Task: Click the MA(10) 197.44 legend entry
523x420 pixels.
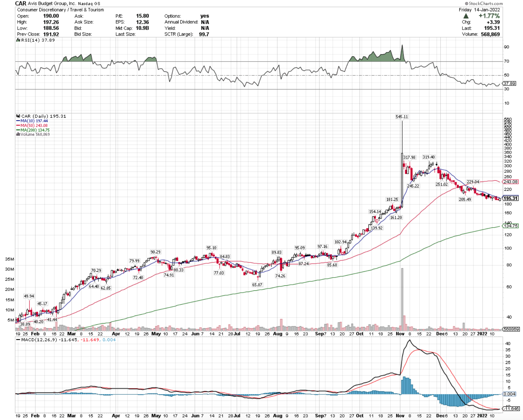Action: tap(32, 121)
